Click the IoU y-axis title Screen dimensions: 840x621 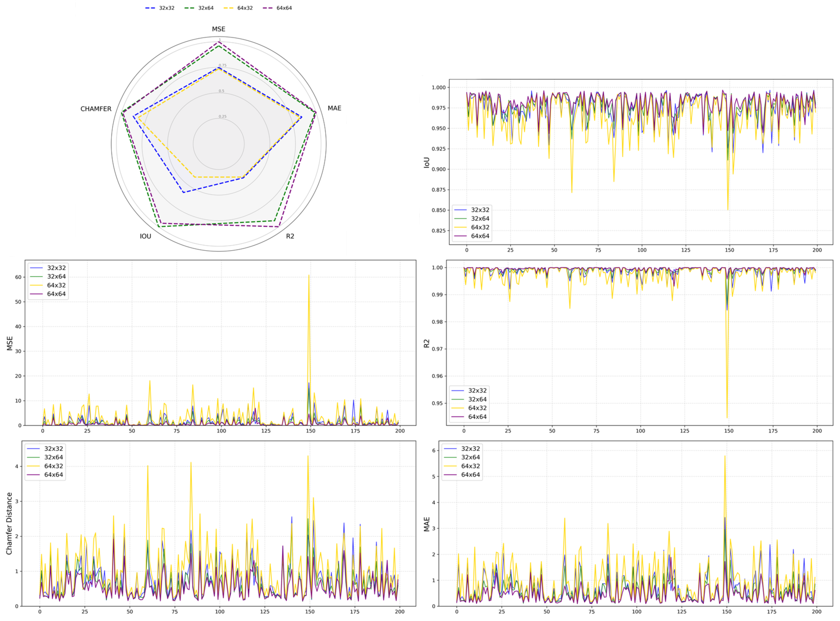[x=426, y=162]
